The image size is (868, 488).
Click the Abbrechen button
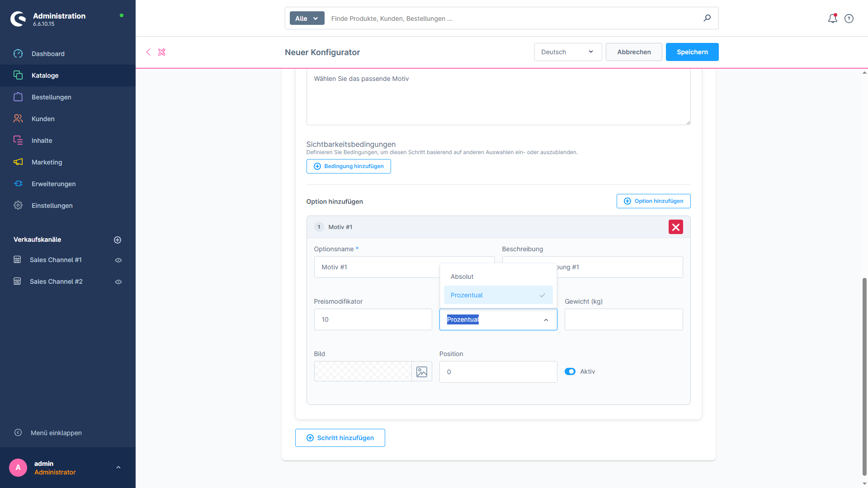(634, 52)
